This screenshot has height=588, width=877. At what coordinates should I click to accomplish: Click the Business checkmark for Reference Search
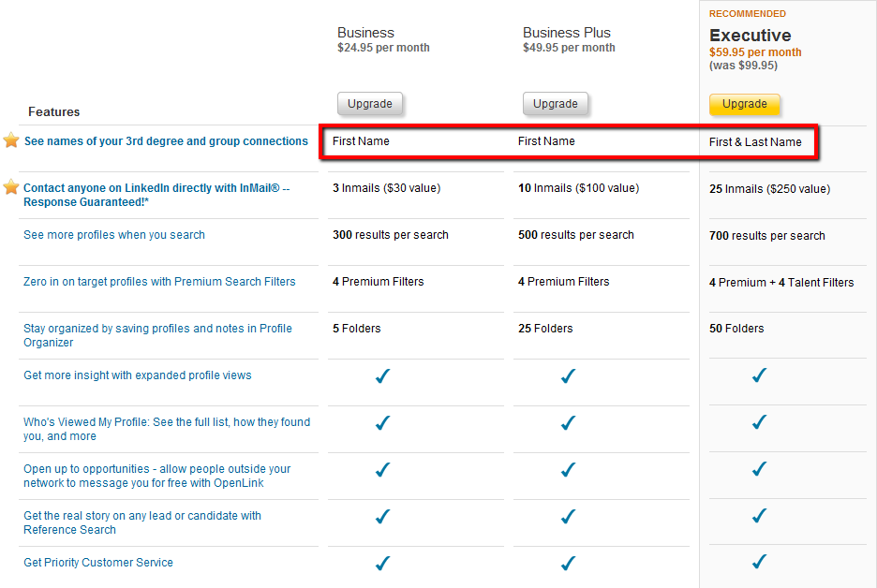(x=382, y=517)
